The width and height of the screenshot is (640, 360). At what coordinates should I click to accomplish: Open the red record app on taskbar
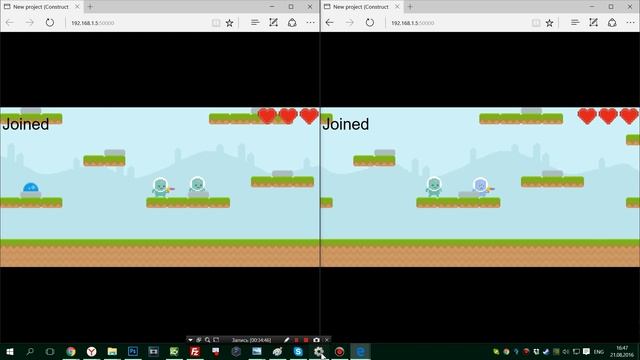tap(339, 351)
